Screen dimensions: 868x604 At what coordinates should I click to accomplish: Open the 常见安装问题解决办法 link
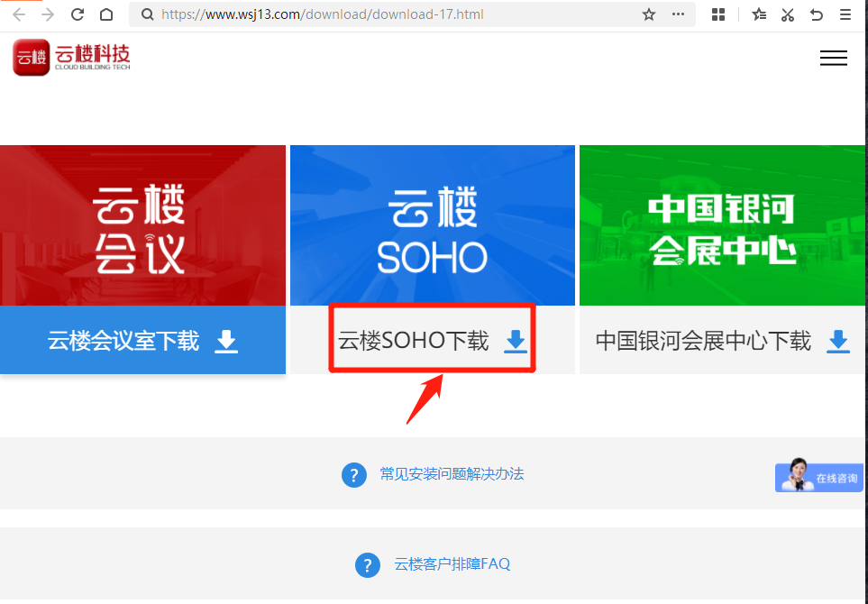click(452, 474)
